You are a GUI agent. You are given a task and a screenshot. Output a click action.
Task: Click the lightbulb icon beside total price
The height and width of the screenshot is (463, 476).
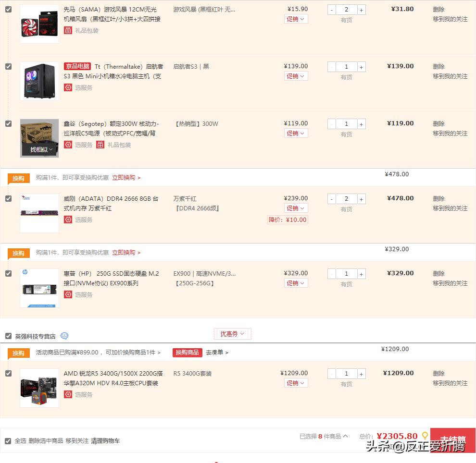(x=425, y=436)
